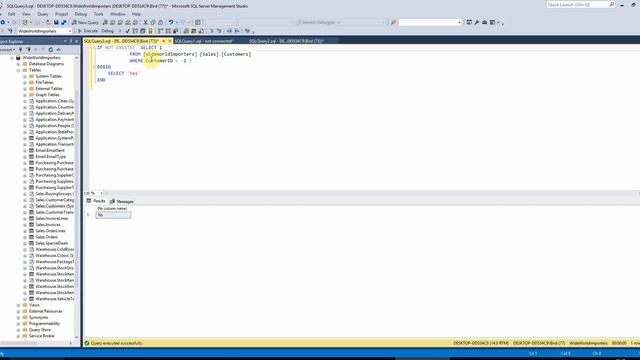Viewport: 640px width, 360px height.
Task: Select the Sales.OrderLines table
Action: tap(50, 231)
